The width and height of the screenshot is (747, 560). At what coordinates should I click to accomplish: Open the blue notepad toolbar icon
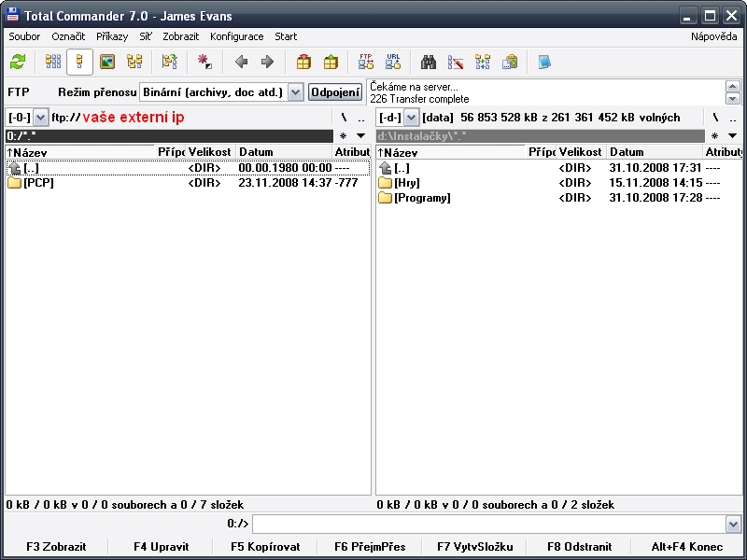pyautogui.click(x=544, y=62)
